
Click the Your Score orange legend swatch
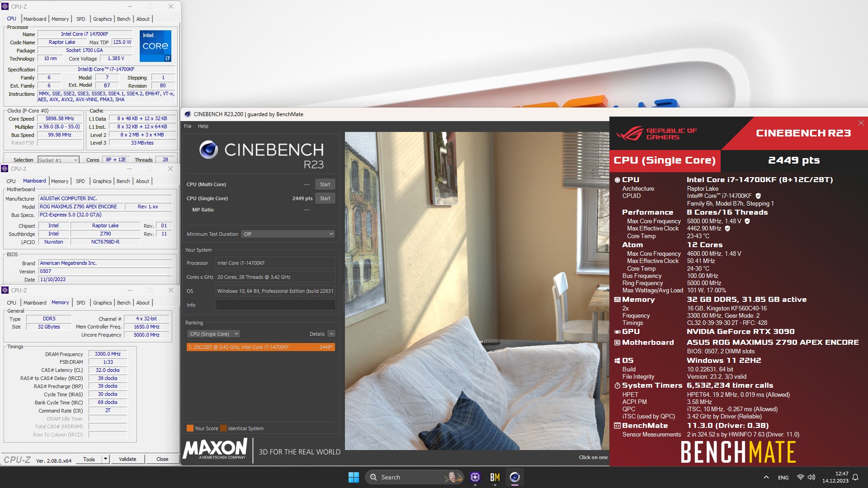click(190, 428)
